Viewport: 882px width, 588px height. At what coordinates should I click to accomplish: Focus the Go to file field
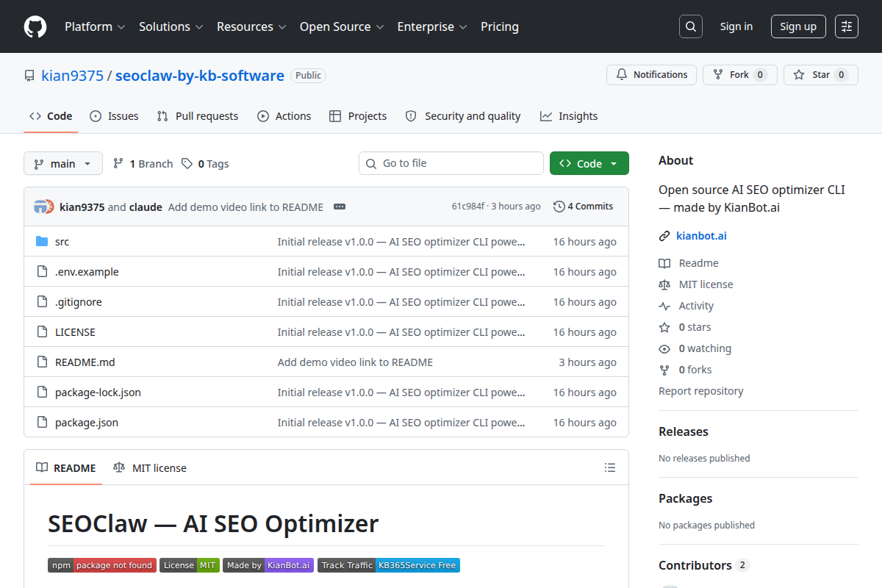pos(451,163)
